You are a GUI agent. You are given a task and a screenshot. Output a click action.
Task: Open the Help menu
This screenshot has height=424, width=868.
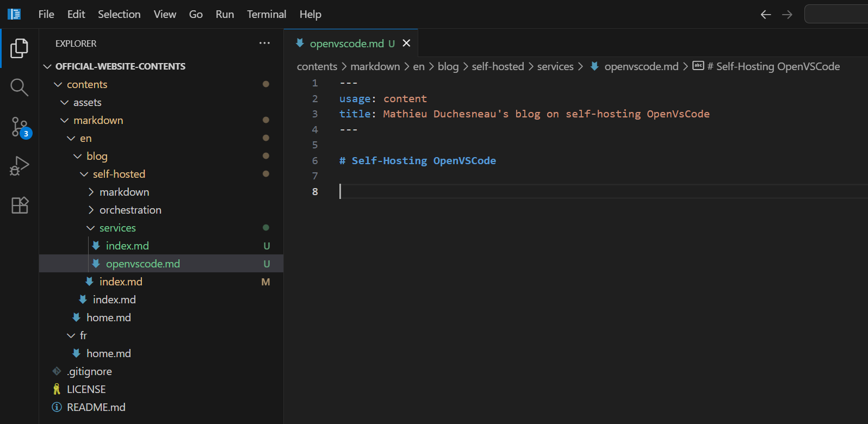point(311,14)
